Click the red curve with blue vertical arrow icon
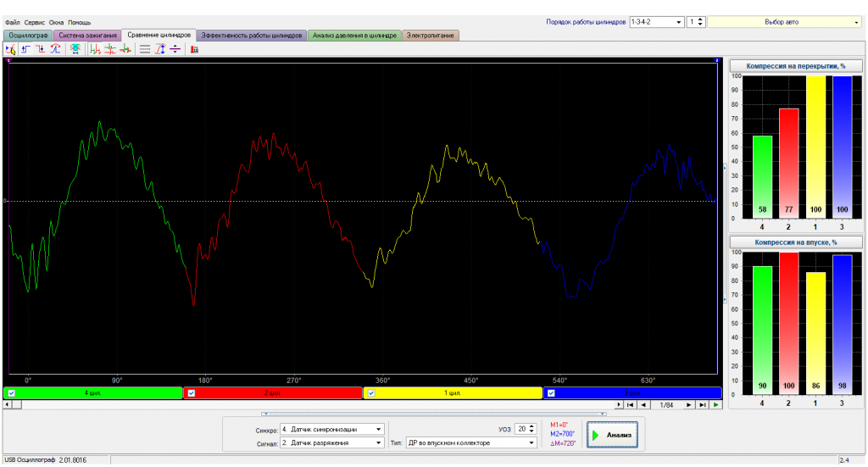Image resolution: width=868 pixels, height=467 pixels. (x=160, y=49)
